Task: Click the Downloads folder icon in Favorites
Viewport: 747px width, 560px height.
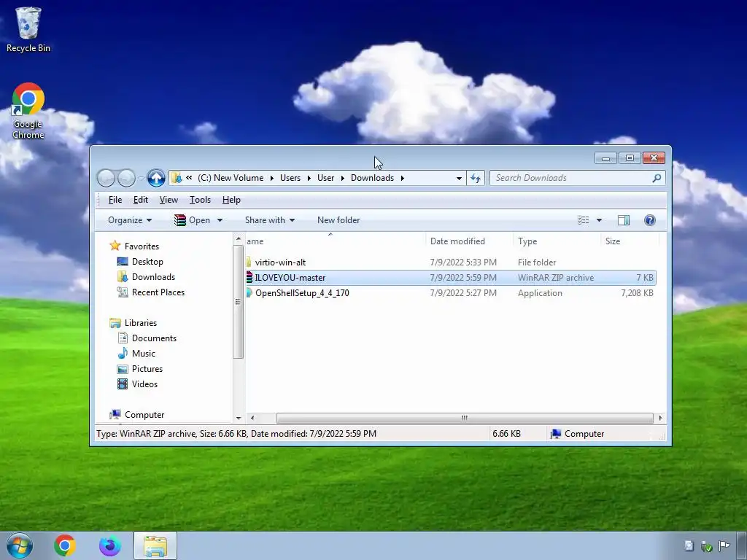Action: pyautogui.click(x=123, y=276)
